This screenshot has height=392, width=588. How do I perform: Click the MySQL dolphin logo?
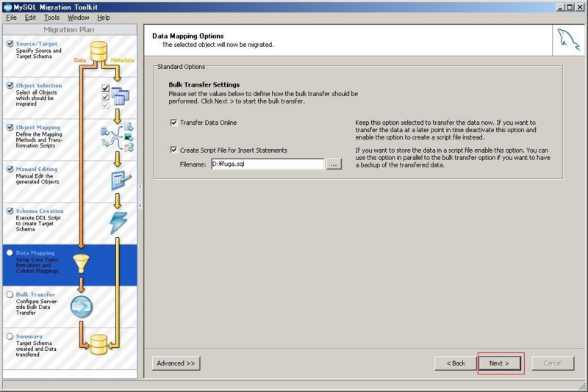568,40
